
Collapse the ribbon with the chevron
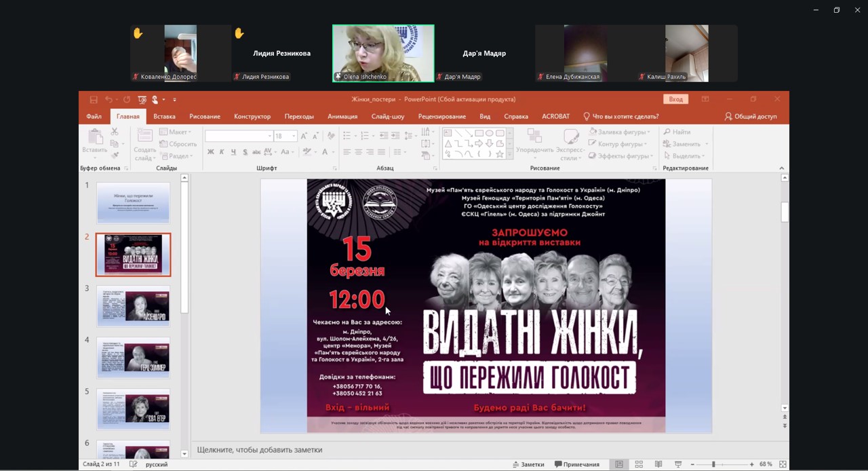coord(781,168)
